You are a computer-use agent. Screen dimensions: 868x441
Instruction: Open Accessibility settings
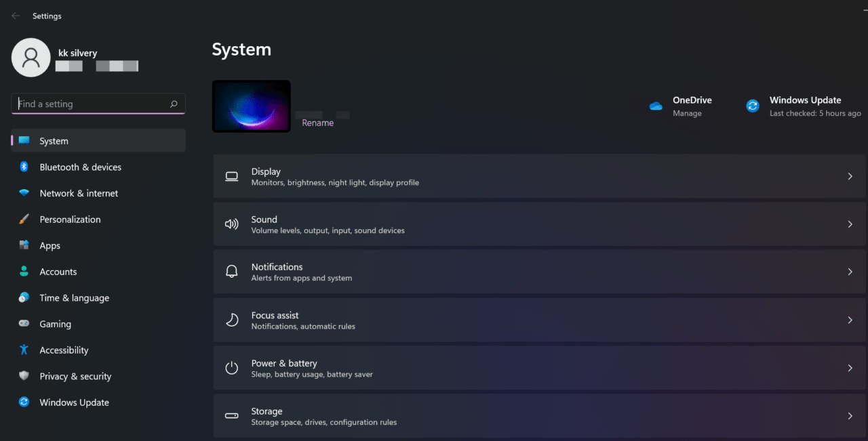point(98,350)
